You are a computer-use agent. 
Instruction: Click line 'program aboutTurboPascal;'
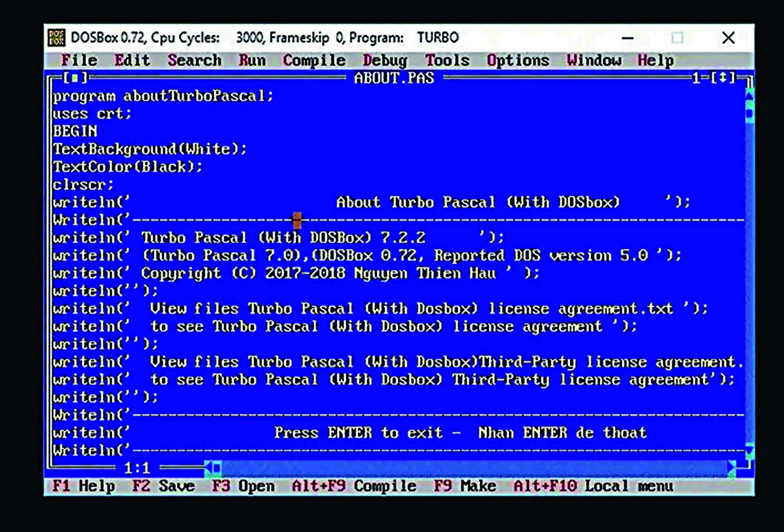tap(163, 96)
